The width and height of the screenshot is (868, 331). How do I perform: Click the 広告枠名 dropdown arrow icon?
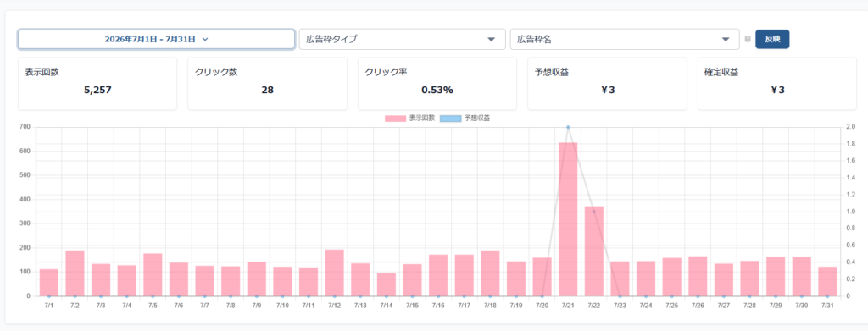(726, 39)
